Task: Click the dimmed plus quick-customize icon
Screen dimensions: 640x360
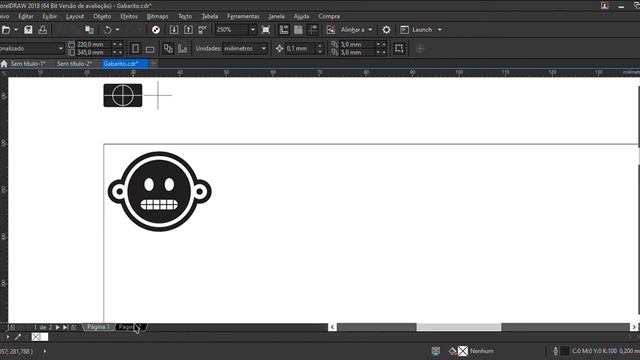Action: tap(420, 49)
